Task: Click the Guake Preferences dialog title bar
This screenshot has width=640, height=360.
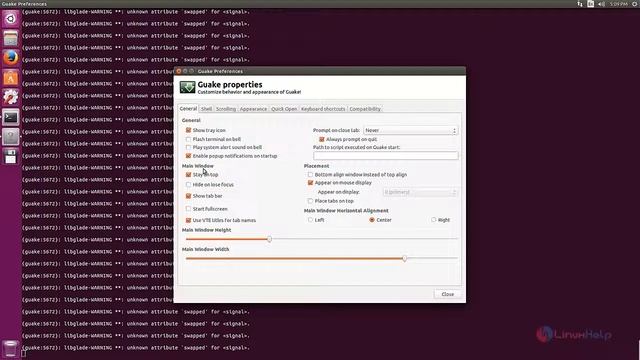Action: pos(320,71)
